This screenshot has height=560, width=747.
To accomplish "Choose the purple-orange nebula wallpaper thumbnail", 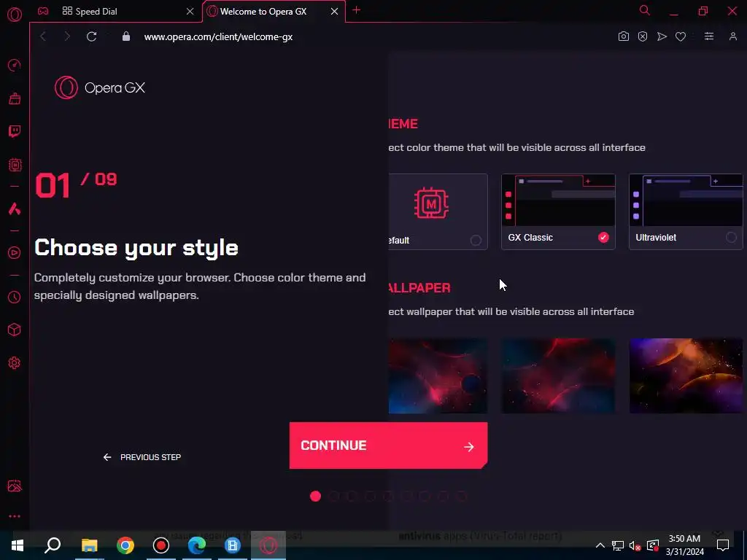I will tap(686, 376).
